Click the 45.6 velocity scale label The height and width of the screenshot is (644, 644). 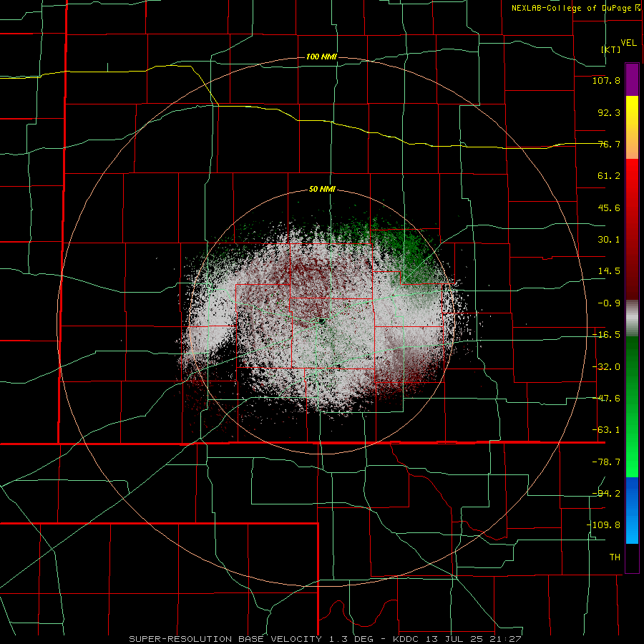click(609, 208)
